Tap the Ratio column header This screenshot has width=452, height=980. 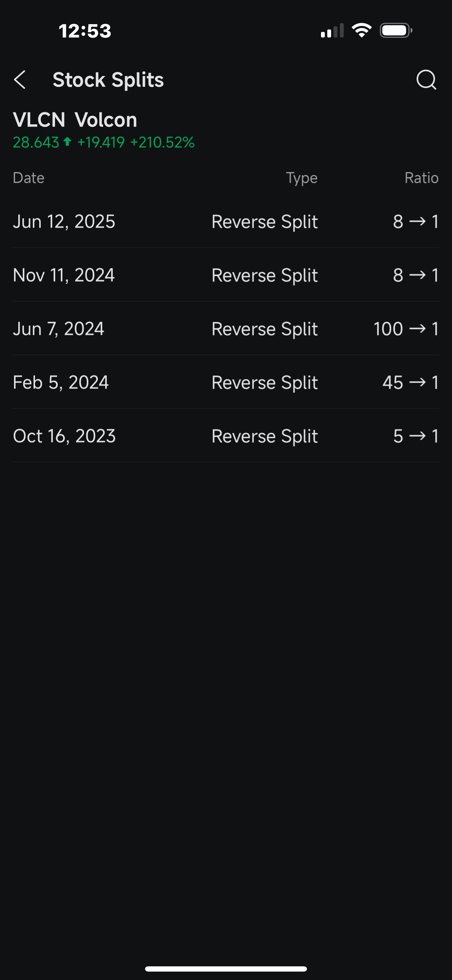[422, 178]
